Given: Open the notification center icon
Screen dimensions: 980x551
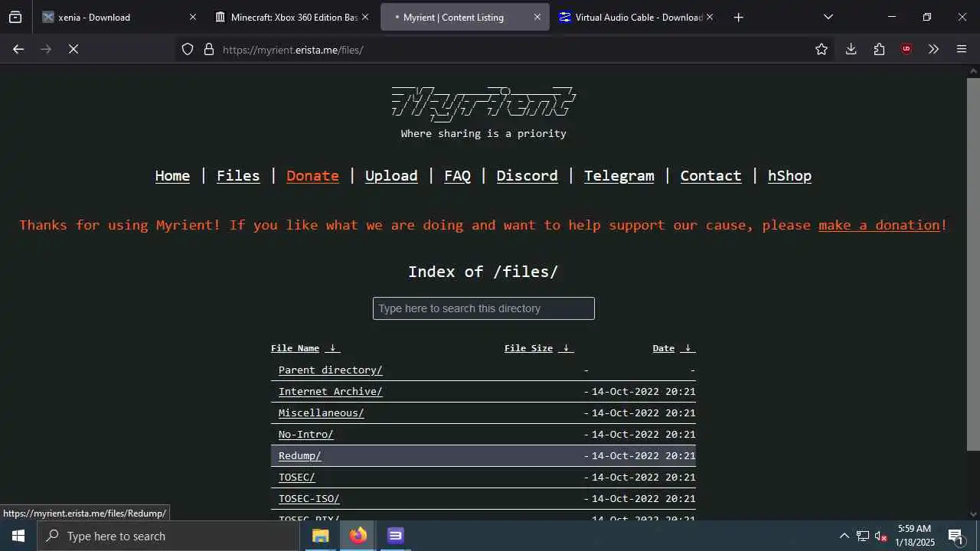Looking at the screenshot, I should click(955, 536).
